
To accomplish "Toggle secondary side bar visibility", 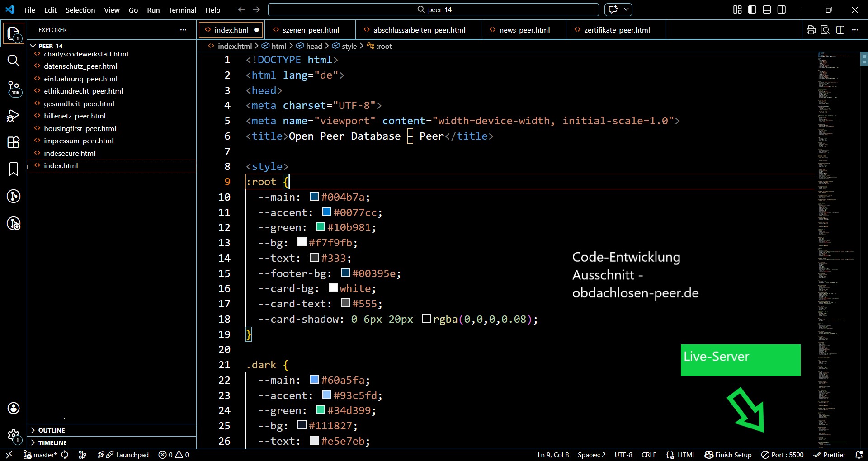I will (x=782, y=9).
